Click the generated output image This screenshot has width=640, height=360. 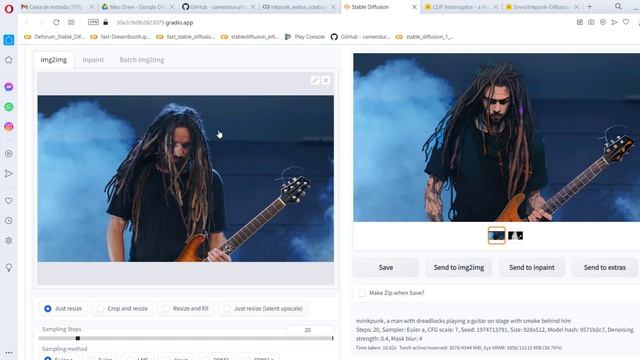tap(497, 138)
